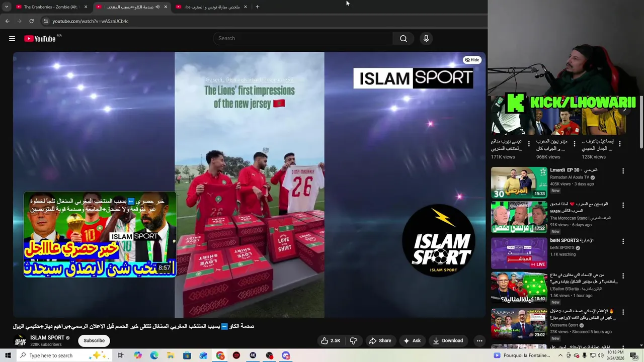Mute the tab via speaker icon
This screenshot has height=362, width=644.
pyautogui.click(x=157, y=7)
